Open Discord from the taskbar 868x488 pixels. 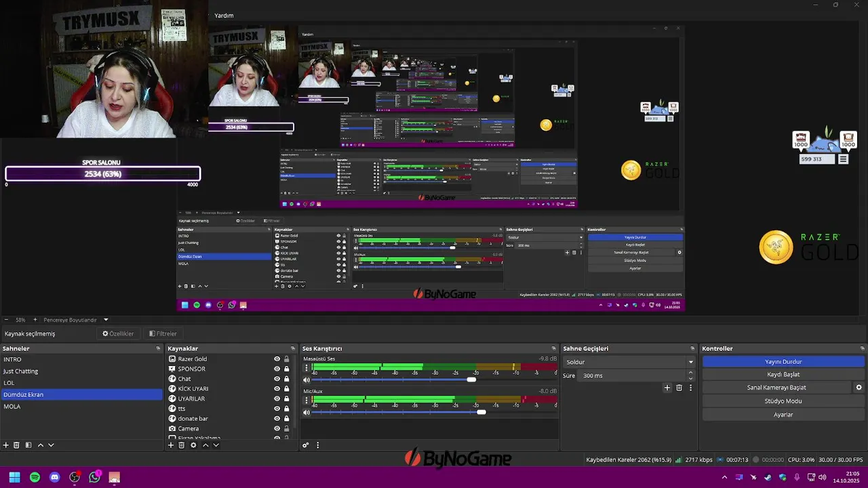(55, 477)
